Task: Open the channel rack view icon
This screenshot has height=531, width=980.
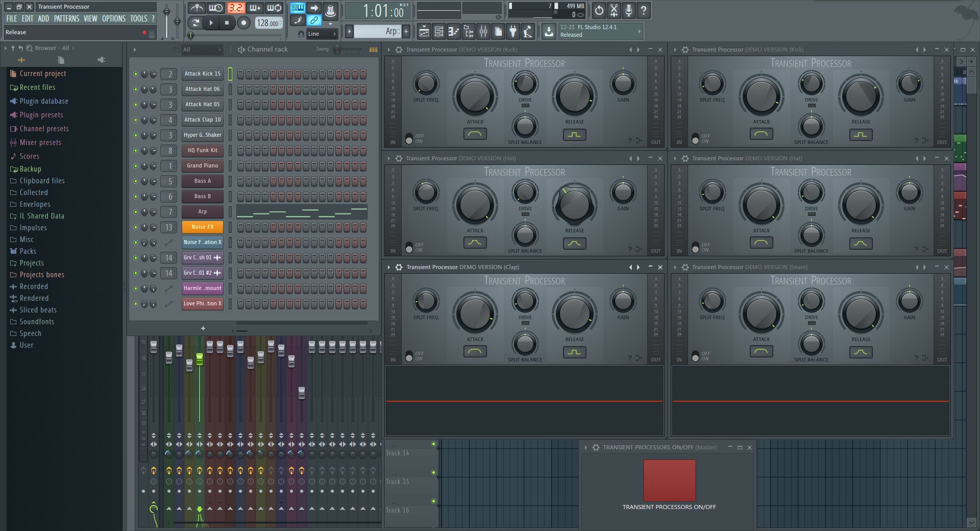Action: (x=438, y=32)
